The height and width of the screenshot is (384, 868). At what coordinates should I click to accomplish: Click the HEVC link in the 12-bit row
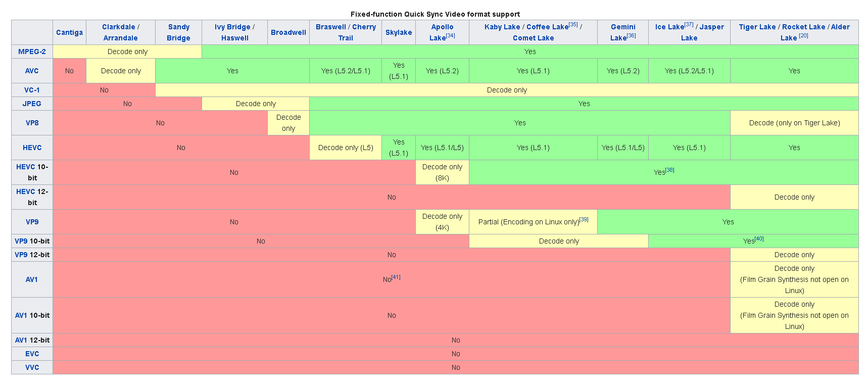pos(25,191)
